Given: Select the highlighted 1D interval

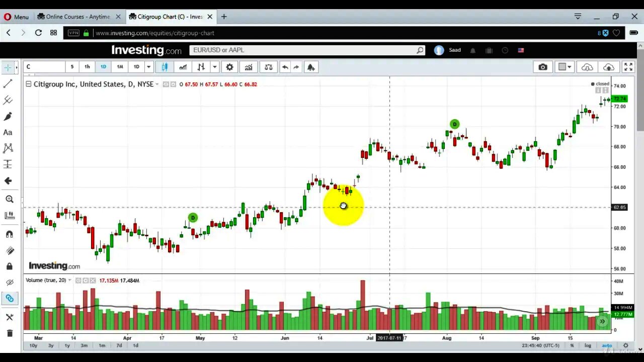Looking at the screenshot, I should [x=103, y=67].
